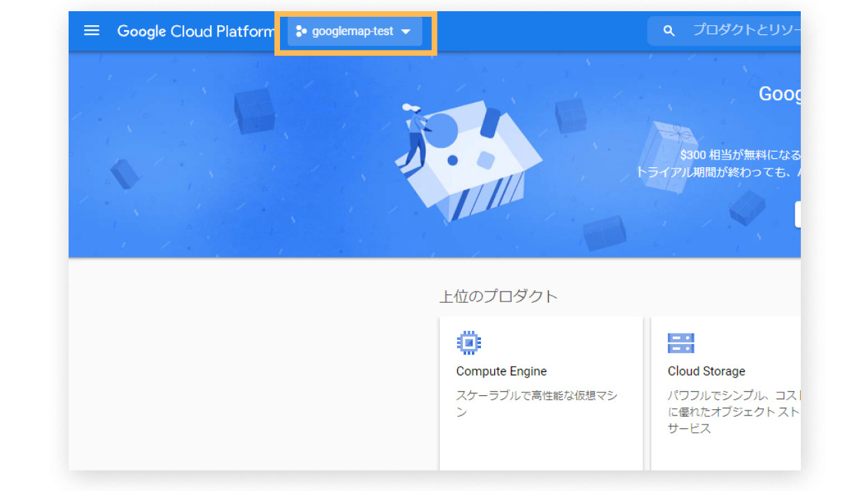
Task: Select the Compute Engine description text
Action: point(536,404)
